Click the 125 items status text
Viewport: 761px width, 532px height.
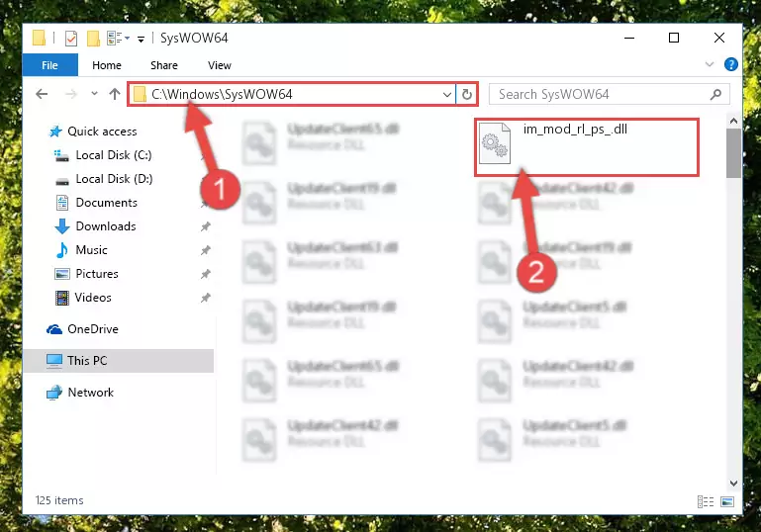[x=59, y=500]
